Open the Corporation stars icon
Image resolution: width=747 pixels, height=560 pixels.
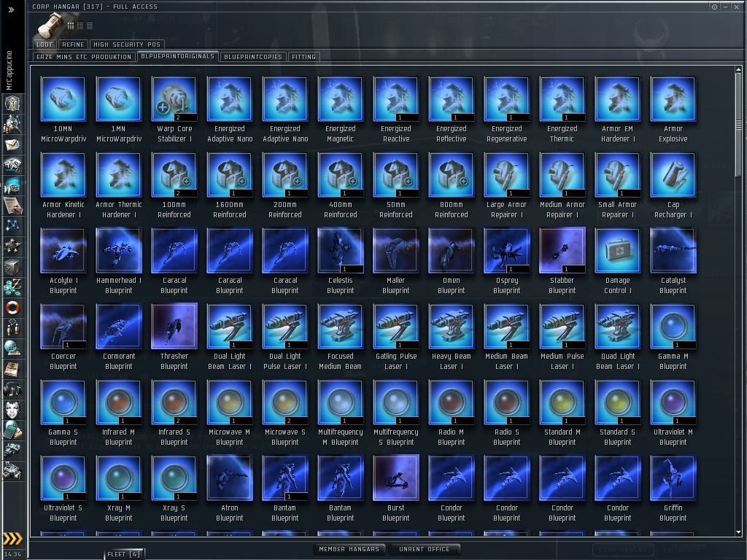[12, 246]
